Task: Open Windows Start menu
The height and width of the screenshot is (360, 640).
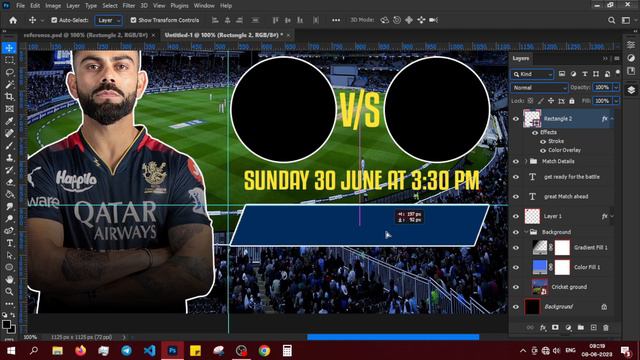Action: click(x=11, y=351)
